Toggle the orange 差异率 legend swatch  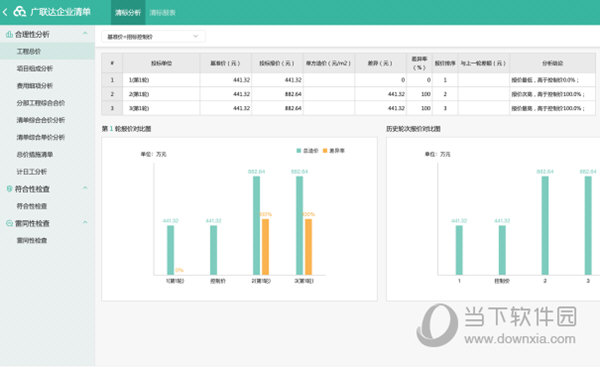click(325, 151)
